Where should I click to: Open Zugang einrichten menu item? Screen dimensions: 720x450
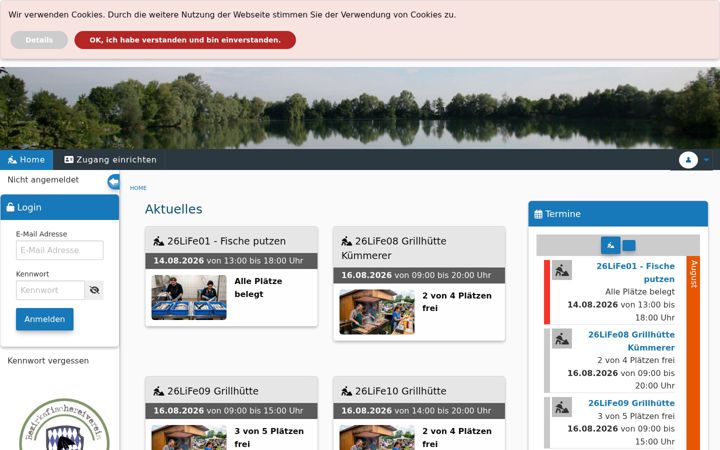(110, 160)
